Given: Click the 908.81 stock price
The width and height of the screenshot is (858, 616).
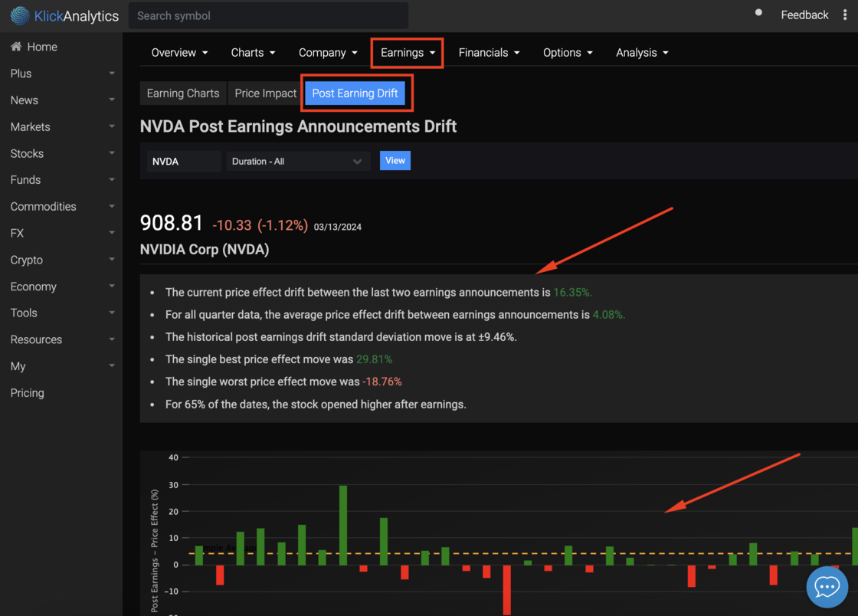Looking at the screenshot, I should point(172,223).
